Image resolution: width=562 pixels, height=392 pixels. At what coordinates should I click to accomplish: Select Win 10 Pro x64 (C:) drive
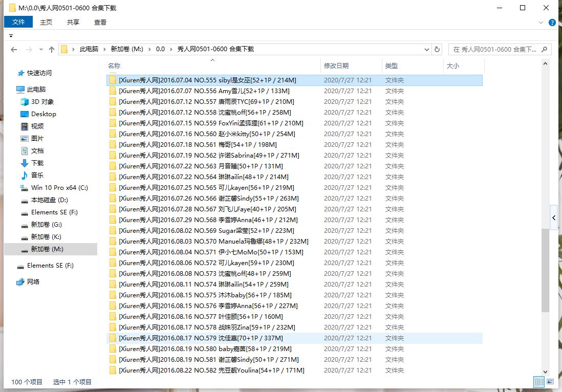(59, 188)
